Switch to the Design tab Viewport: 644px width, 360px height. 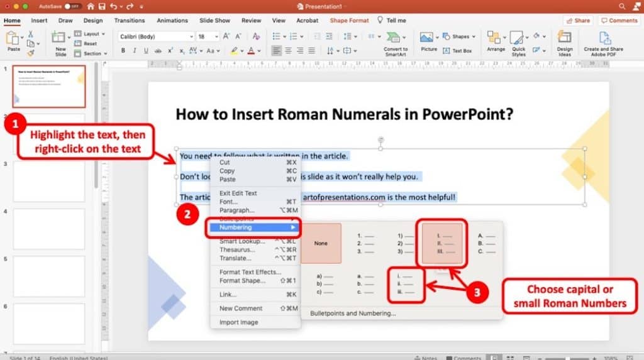click(x=93, y=20)
